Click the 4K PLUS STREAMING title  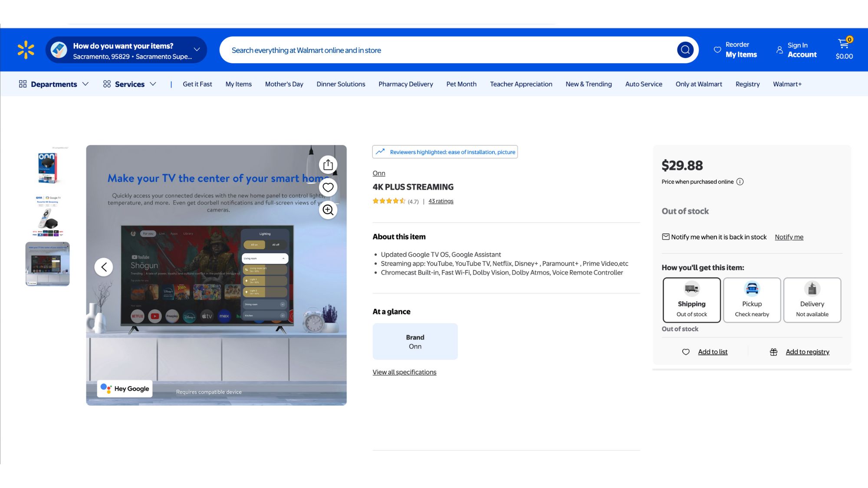[413, 187]
